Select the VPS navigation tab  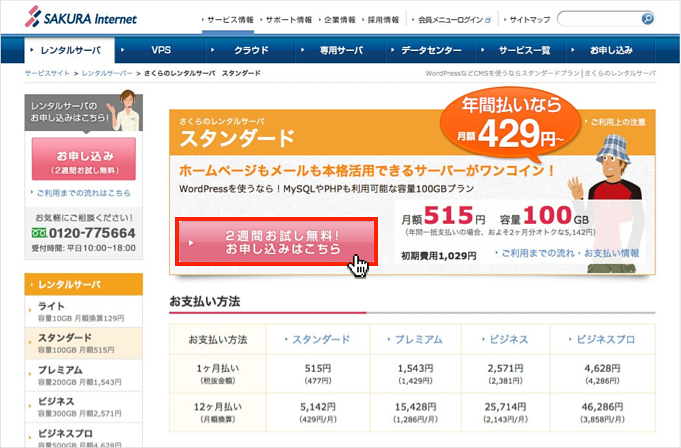pyautogui.click(x=160, y=50)
